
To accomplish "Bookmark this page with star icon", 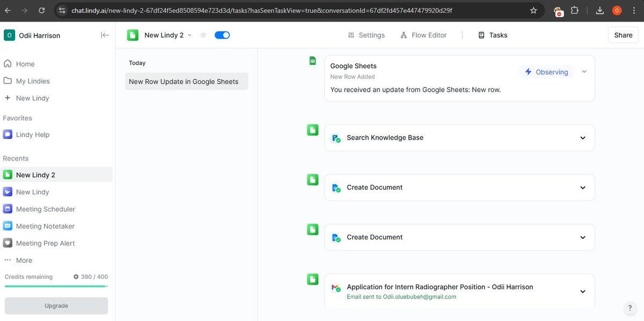I will 533,10.
